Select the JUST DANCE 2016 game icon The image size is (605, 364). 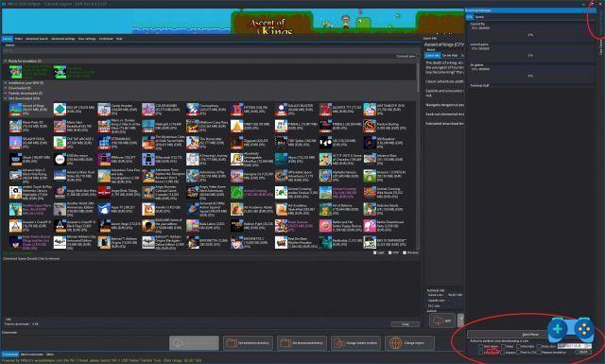coord(370,110)
